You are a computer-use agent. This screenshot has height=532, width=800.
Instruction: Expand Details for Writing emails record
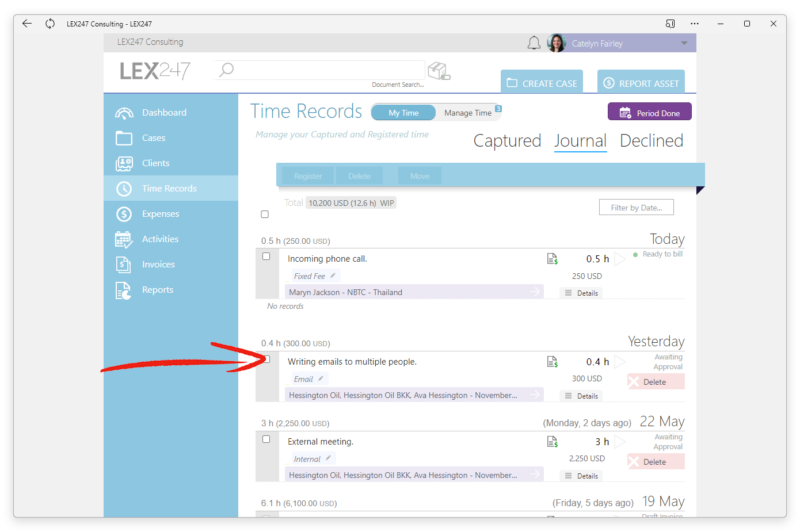coord(581,396)
